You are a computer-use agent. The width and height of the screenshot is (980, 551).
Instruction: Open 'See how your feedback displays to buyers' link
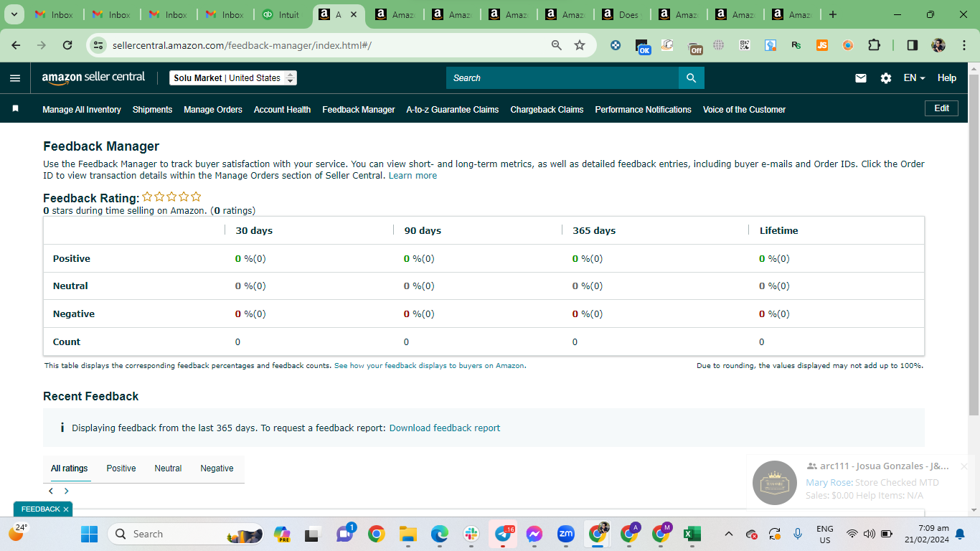pos(430,366)
